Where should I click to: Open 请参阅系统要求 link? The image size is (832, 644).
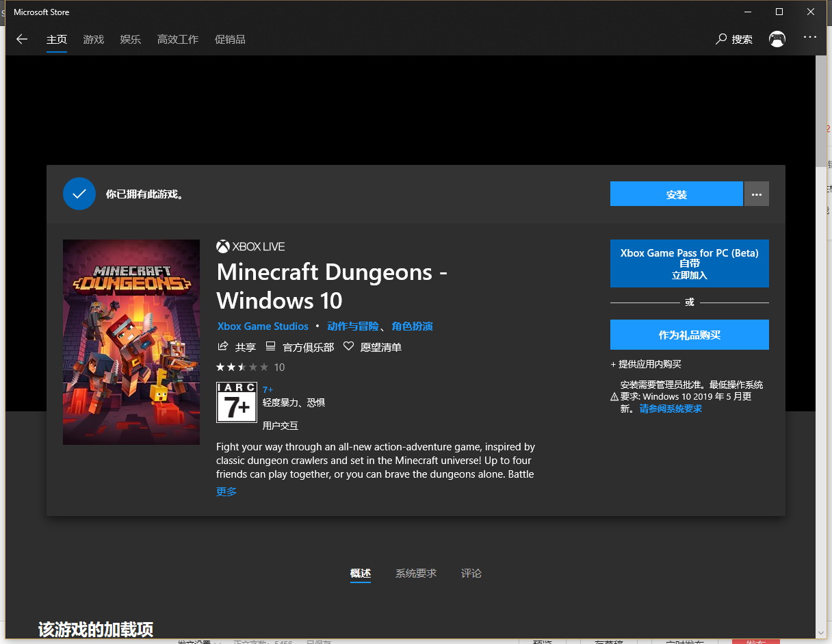coord(671,409)
